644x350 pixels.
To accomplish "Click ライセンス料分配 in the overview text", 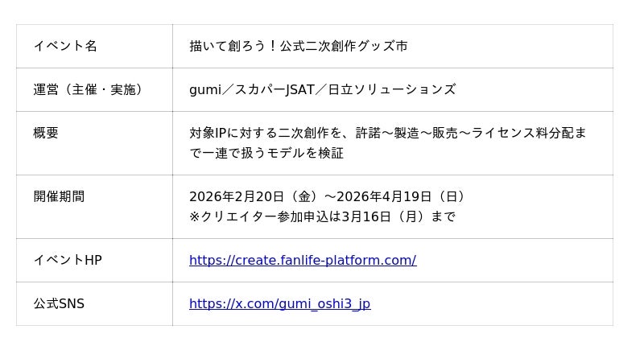I will (523, 133).
